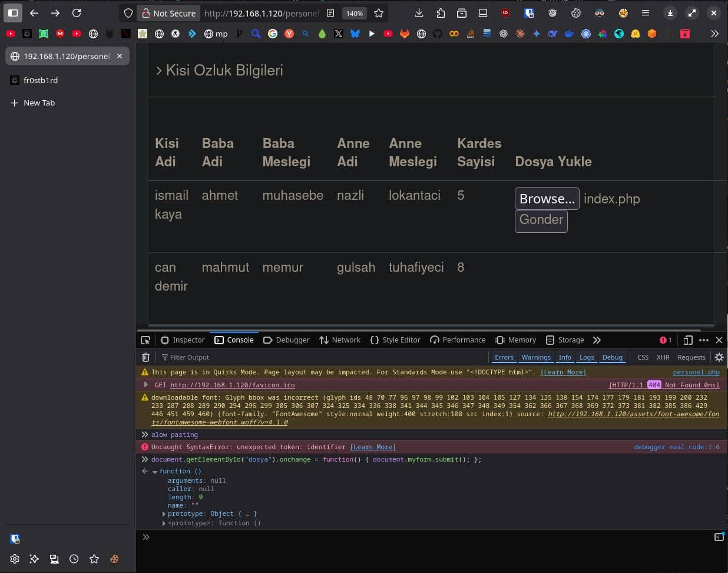Toggle responsive design mode icon in DevTools
This screenshot has height=573, width=728.
tap(687, 340)
